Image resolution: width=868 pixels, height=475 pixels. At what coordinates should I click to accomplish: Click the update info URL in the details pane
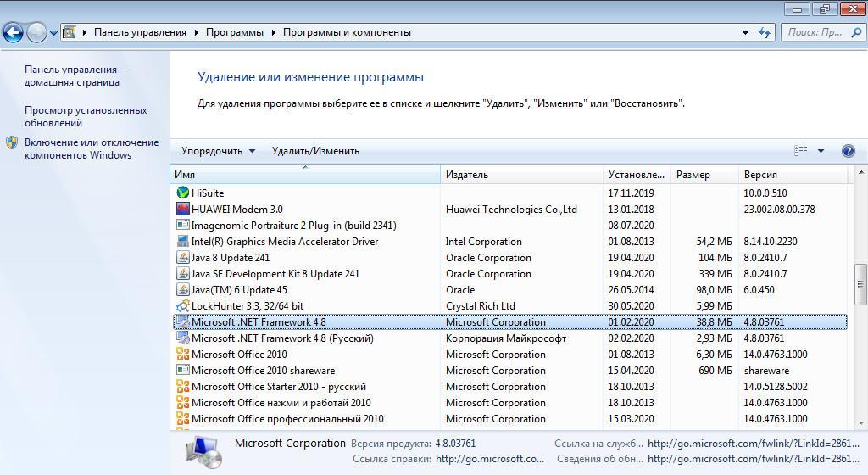[x=754, y=459]
